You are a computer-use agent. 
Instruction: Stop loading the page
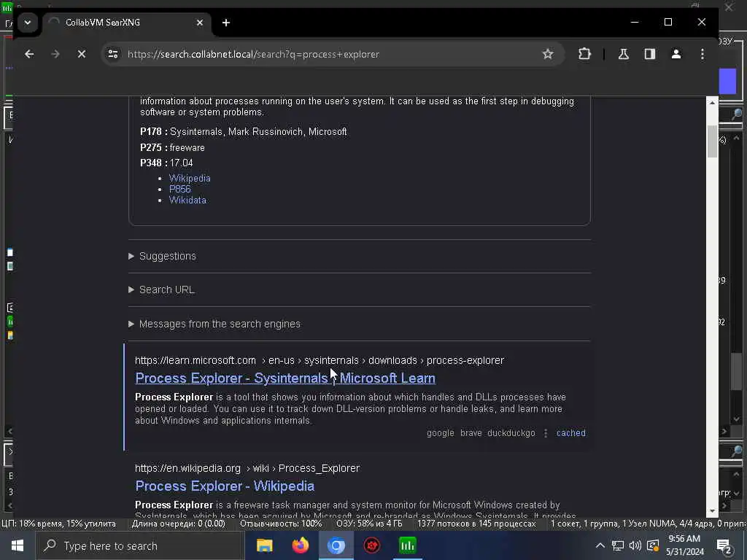82,54
